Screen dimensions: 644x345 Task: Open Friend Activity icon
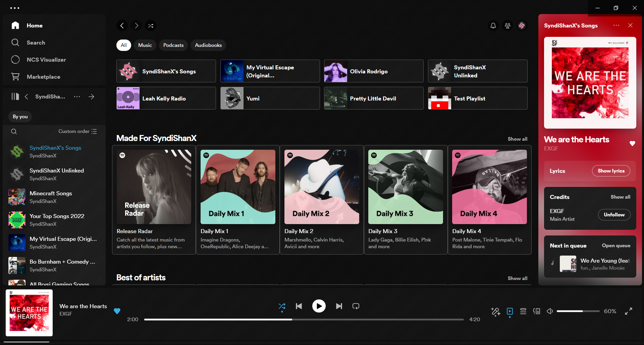pos(507,25)
